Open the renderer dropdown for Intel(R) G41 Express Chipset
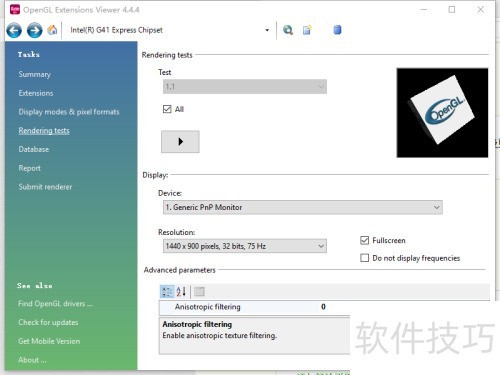Viewport: 500px width, 375px height. [x=267, y=30]
